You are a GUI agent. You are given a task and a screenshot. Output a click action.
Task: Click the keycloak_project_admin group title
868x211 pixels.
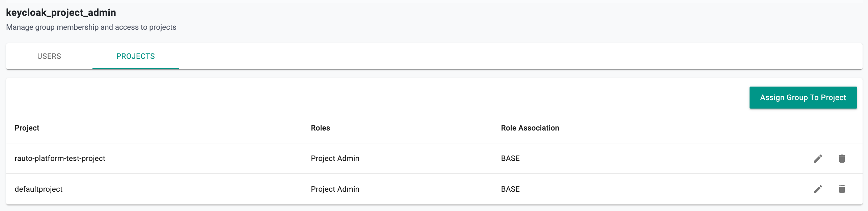click(x=61, y=13)
